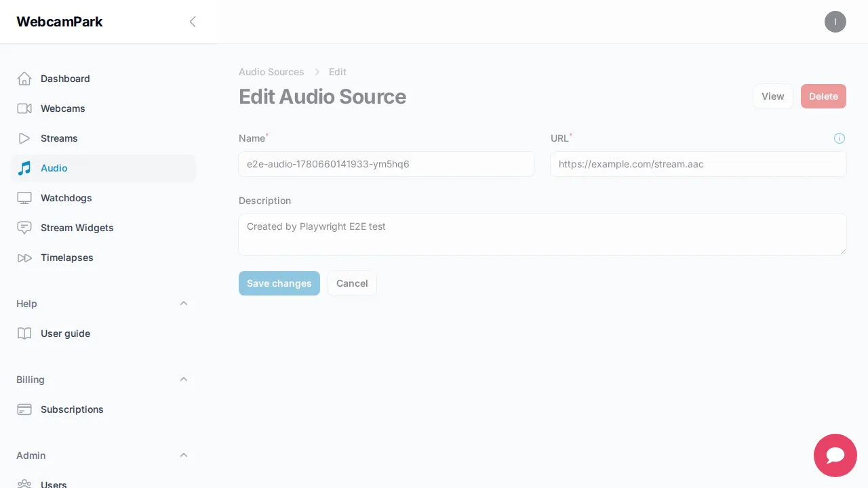Click the red Delete button
This screenshot has height=488, width=868.
pos(823,96)
